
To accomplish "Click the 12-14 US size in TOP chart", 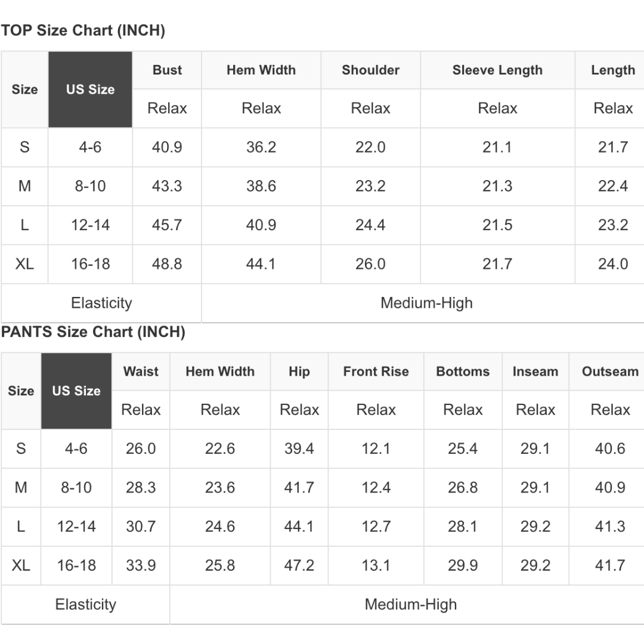I will coord(91,225).
